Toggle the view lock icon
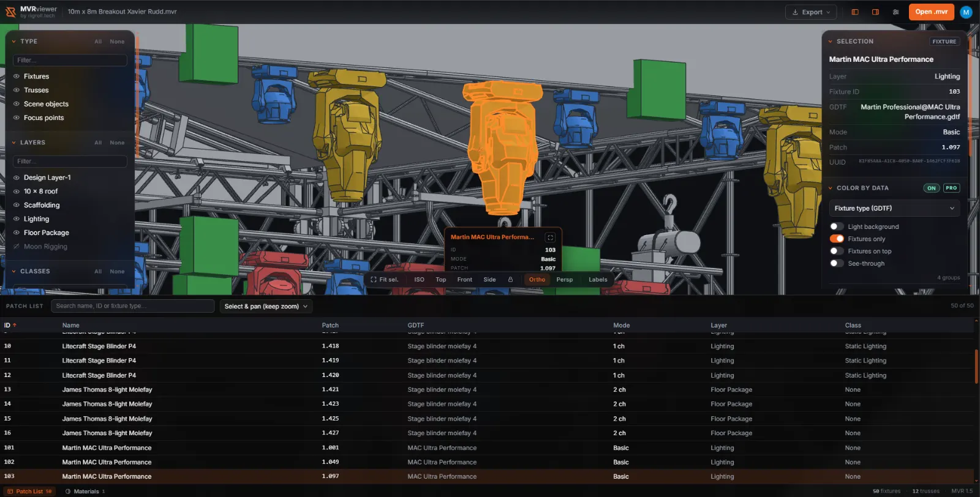The image size is (980, 497). [510, 280]
